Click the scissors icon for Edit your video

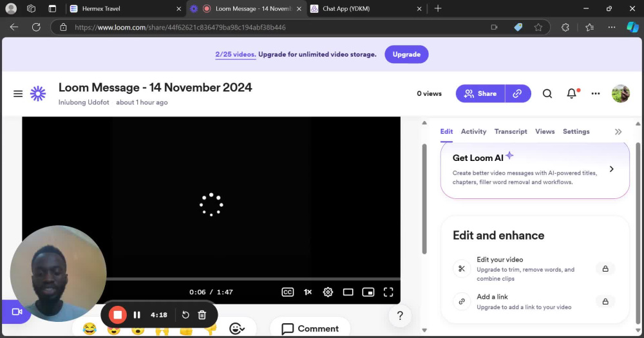[x=462, y=268]
